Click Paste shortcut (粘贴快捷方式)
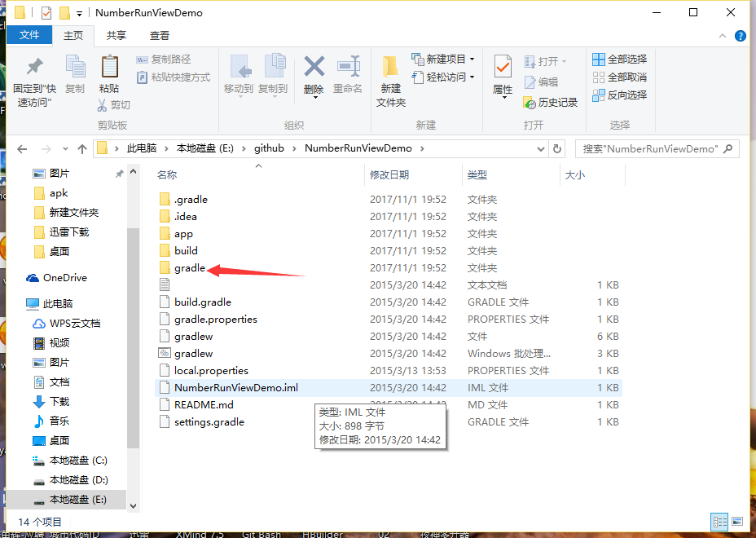Viewport: 756px width, 538px height. 173,77
